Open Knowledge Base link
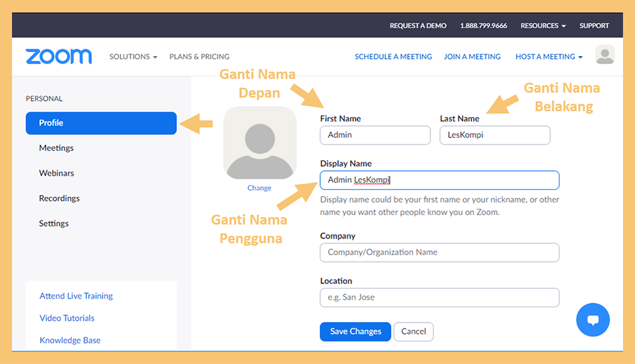The image size is (635, 364). point(70,341)
